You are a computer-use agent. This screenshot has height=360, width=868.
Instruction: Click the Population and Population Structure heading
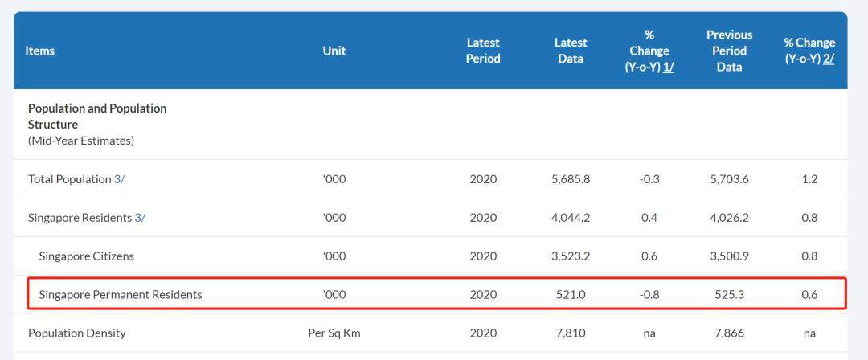[97, 117]
